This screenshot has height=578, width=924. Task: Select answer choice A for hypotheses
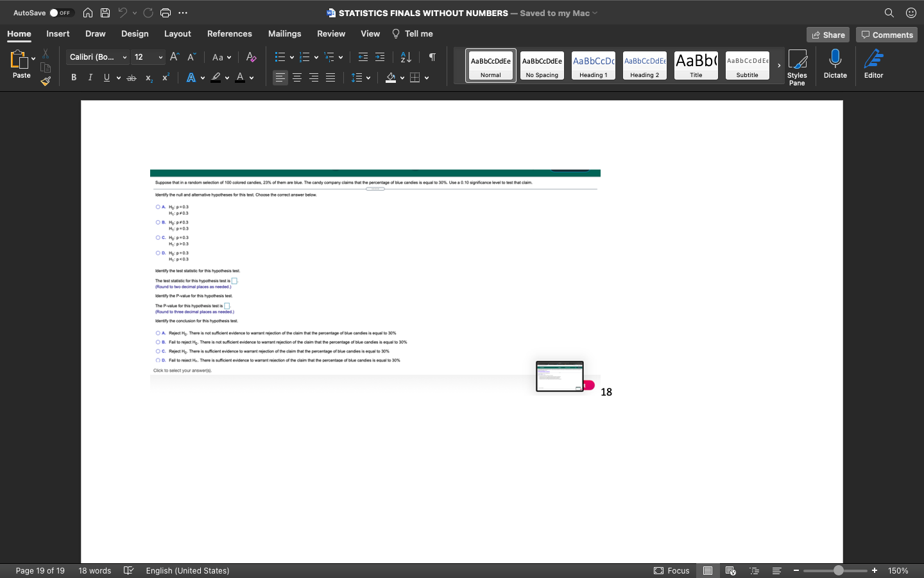coord(158,207)
